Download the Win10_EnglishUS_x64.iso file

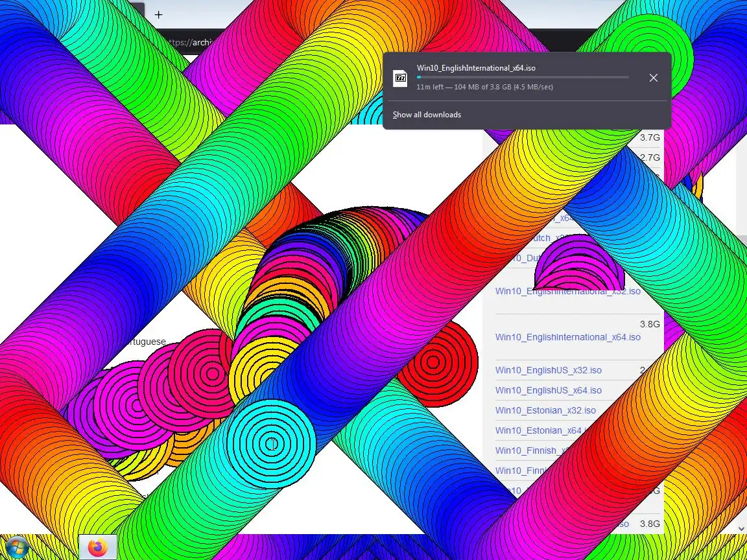549,390
